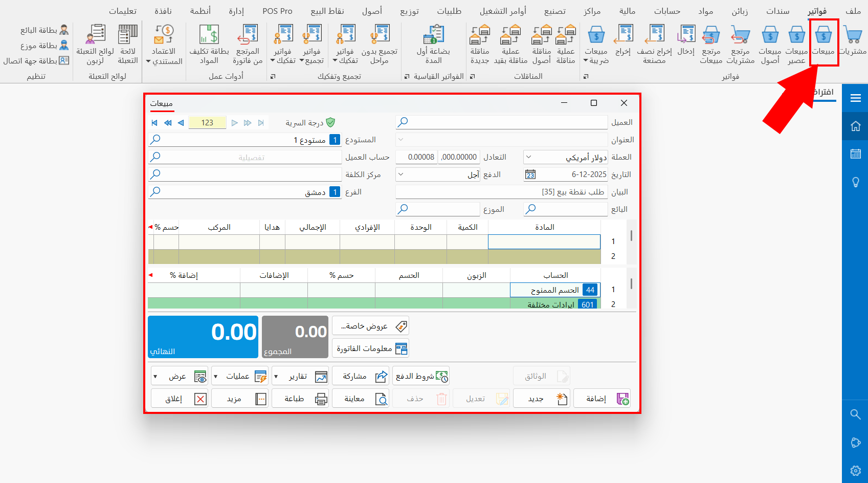Open بضاعة أول المدة opening stock icon
This screenshot has width=868, height=483.
(433, 45)
